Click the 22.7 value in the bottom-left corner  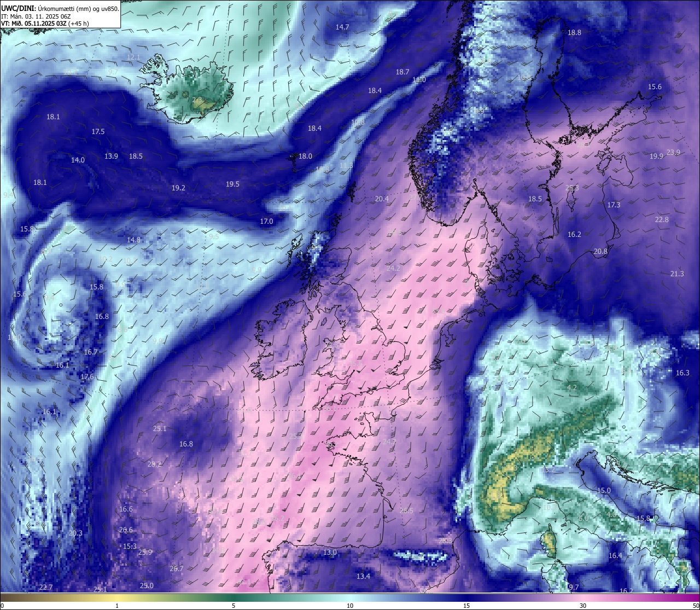point(46,587)
